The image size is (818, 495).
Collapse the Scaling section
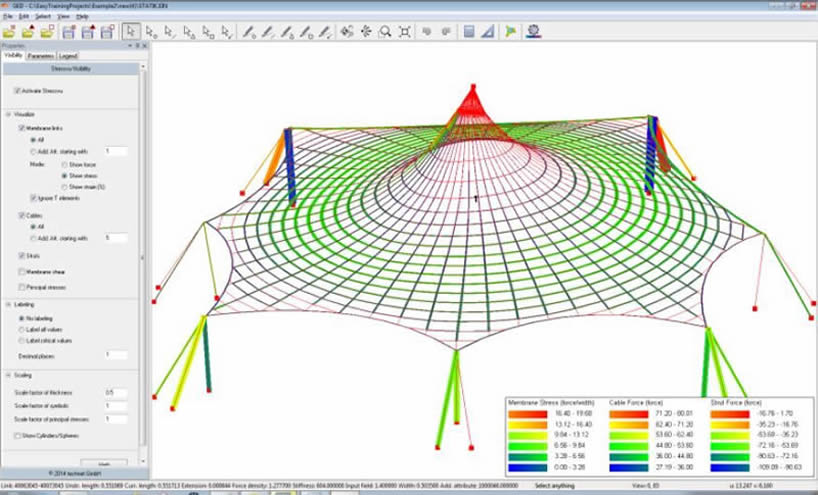coord(8,375)
